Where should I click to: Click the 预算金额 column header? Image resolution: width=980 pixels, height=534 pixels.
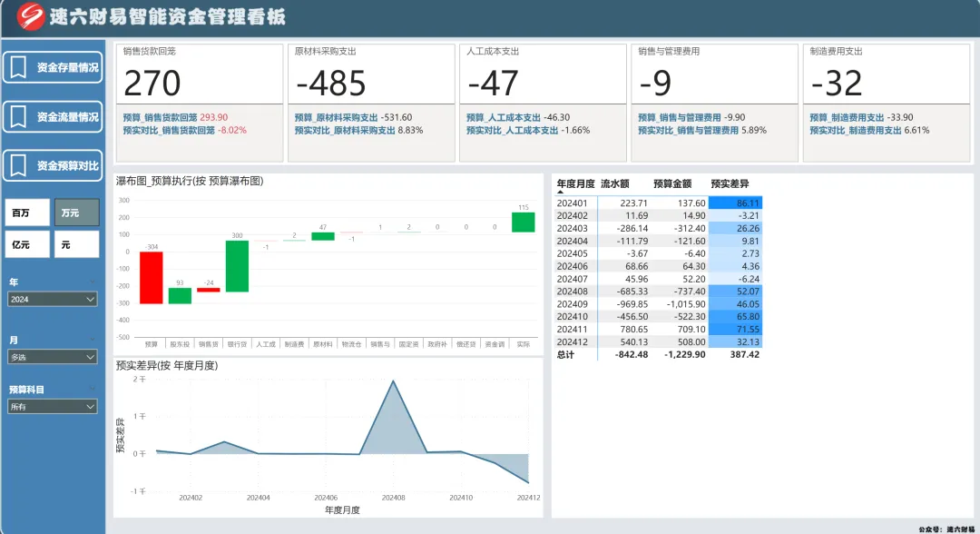tap(671, 183)
